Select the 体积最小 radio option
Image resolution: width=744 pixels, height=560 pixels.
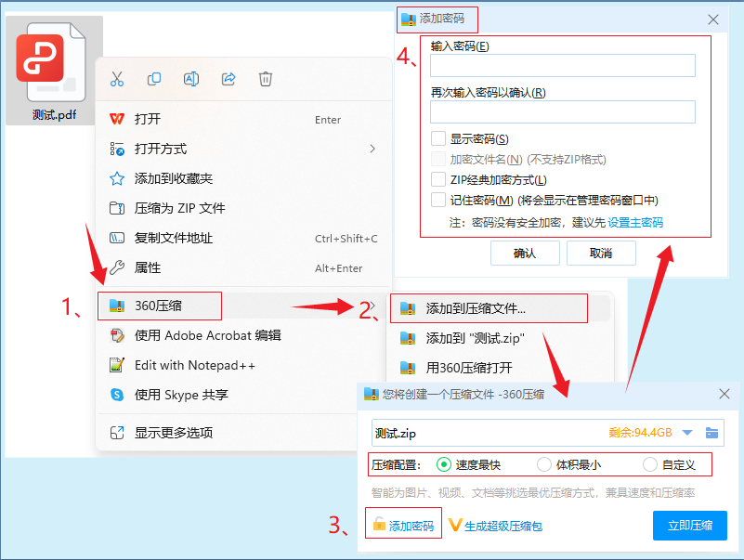click(x=543, y=464)
